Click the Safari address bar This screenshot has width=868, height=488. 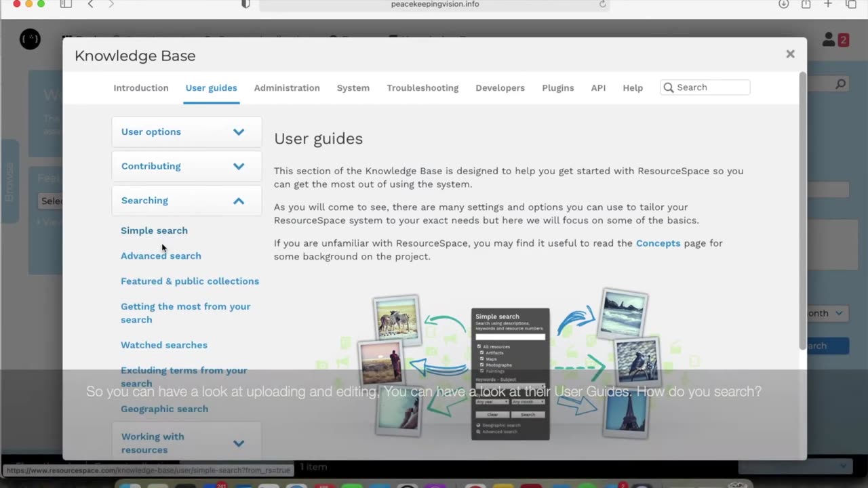(x=435, y=4)
